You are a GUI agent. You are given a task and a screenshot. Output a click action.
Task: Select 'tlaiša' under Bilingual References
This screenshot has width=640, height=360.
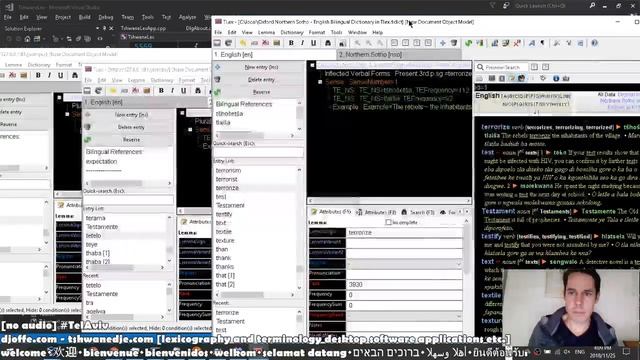(223, 122)
